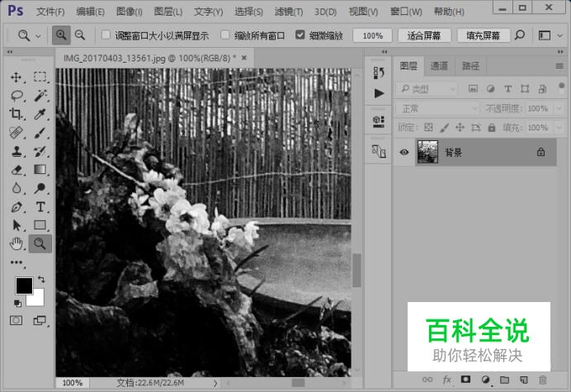The image size is (571, 392).
Task: Select the Clone Stamp tool
Action: pos(16,151)
